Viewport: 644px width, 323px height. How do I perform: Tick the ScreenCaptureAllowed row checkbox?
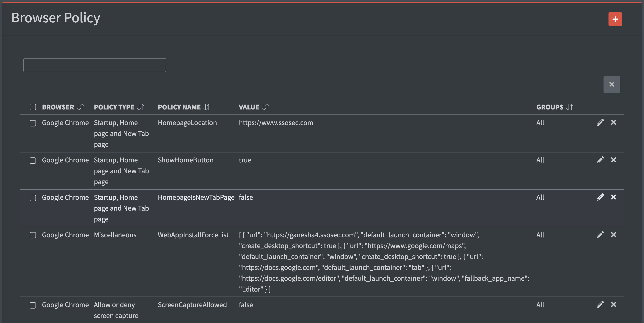(x=33, y=305)
